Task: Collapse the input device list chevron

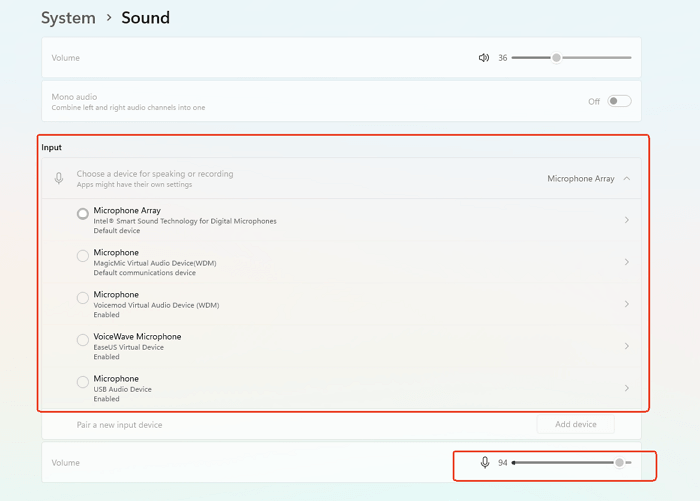Action: (x=626, y=179)
